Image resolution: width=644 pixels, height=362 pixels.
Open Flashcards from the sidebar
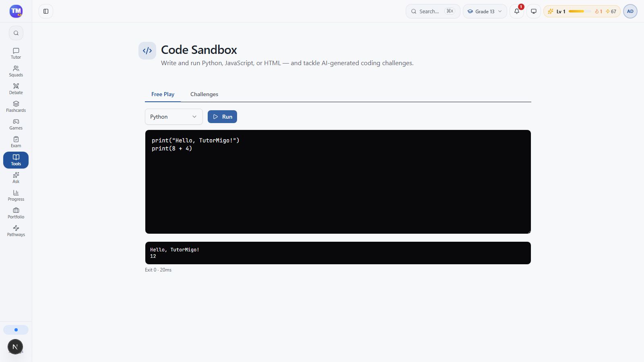tap(16, 107)
